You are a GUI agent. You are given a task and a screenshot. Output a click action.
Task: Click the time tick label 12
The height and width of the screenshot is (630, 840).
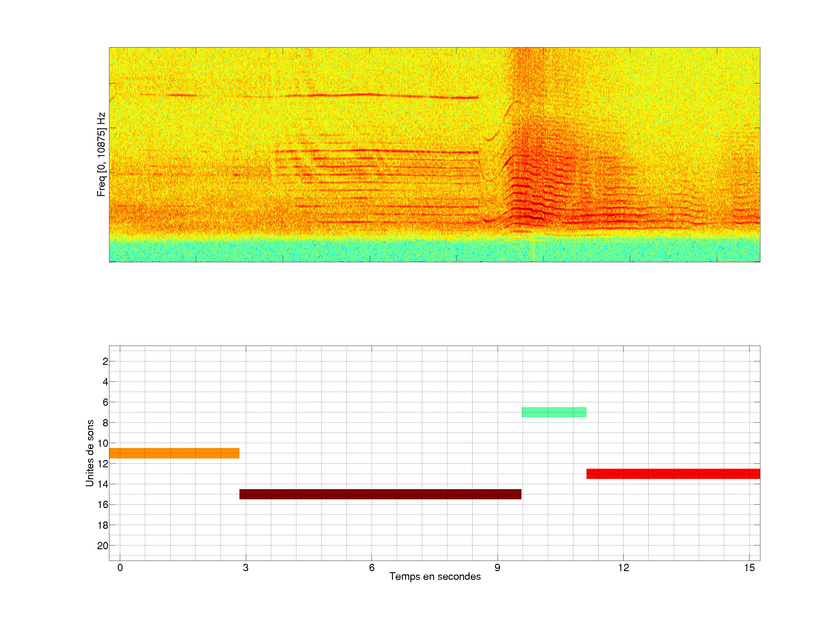623,568
